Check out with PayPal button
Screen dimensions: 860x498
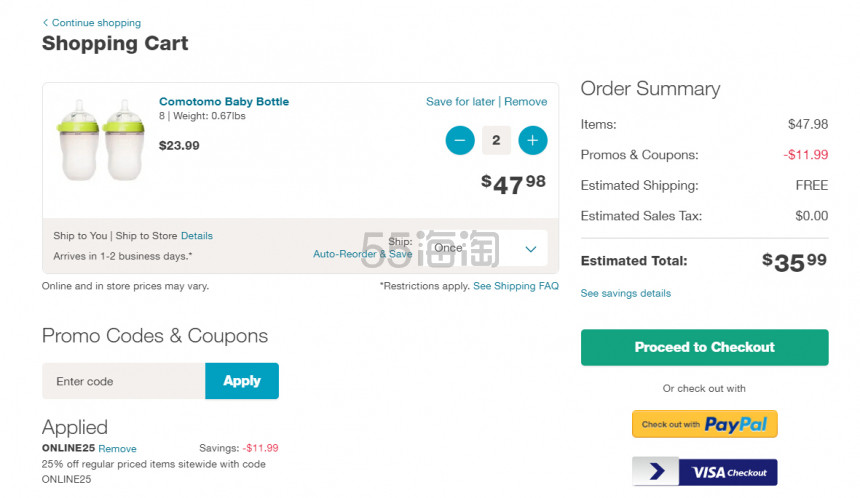[705, 424]
